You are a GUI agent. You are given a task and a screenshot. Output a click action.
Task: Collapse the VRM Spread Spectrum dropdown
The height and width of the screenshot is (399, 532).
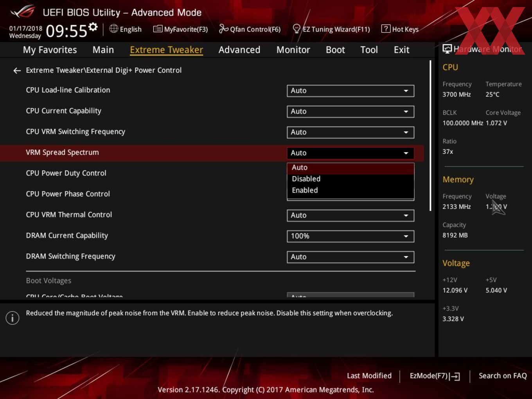coord(350,153)
